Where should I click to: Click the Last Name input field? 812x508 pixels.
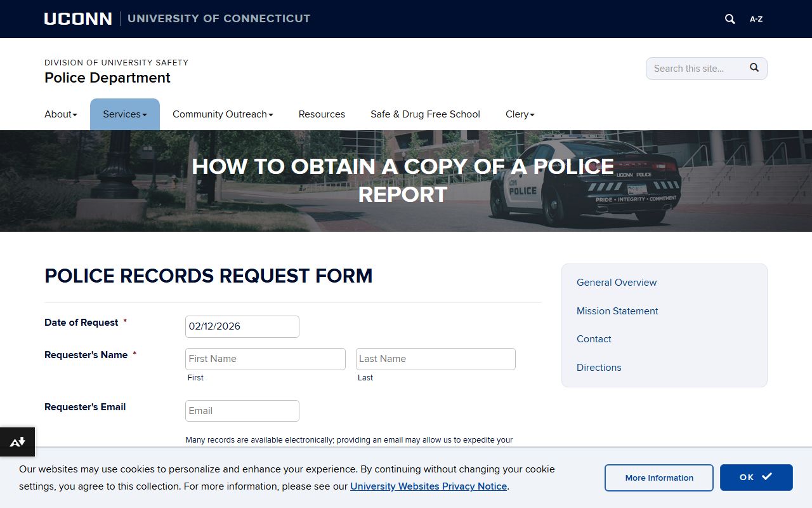[x=436, y=359]
